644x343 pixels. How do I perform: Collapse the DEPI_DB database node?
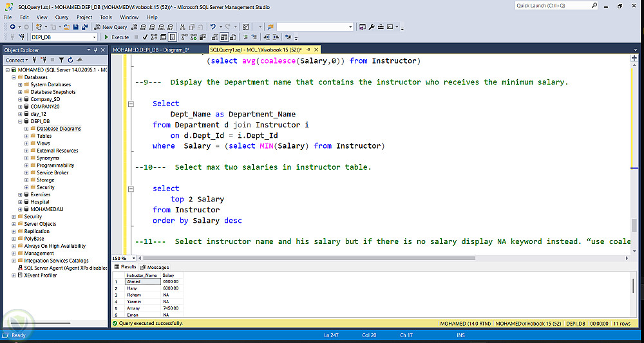click(20, 121)
